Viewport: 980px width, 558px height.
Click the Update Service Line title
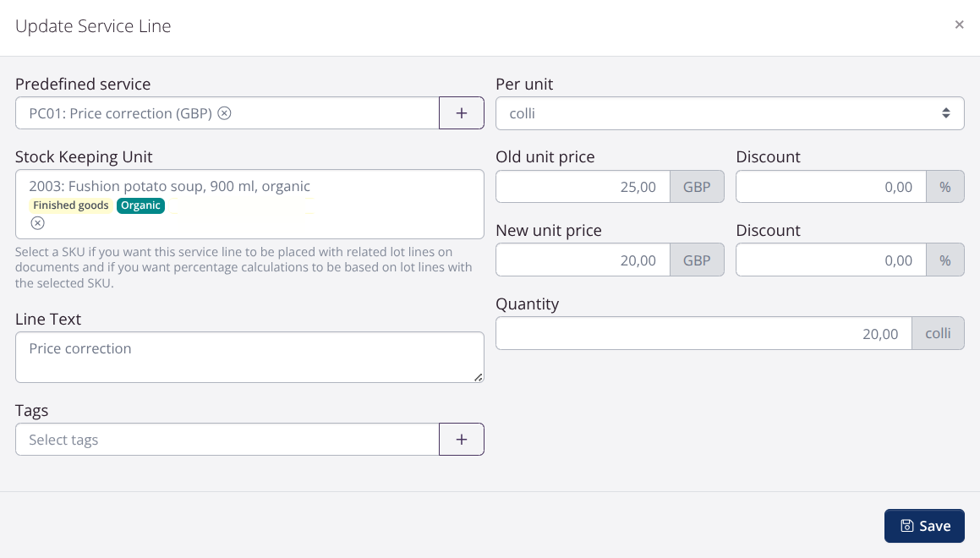[93, 26]
